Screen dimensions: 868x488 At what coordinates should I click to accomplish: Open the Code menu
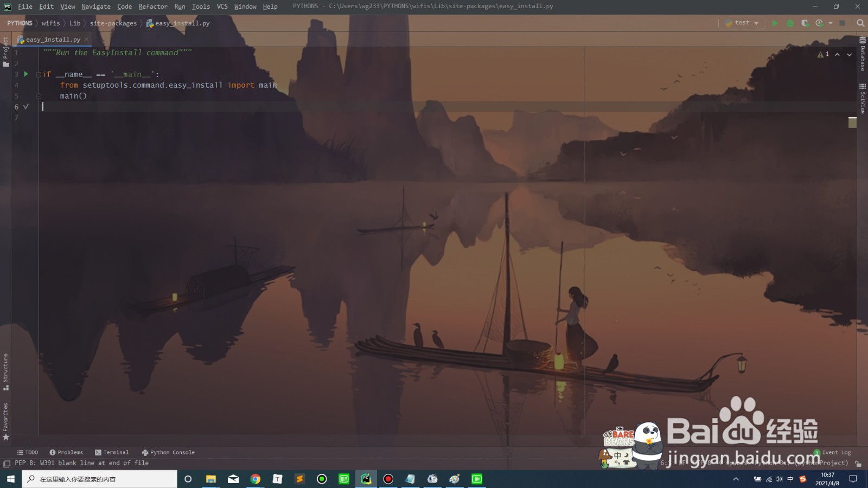point(124,7)
